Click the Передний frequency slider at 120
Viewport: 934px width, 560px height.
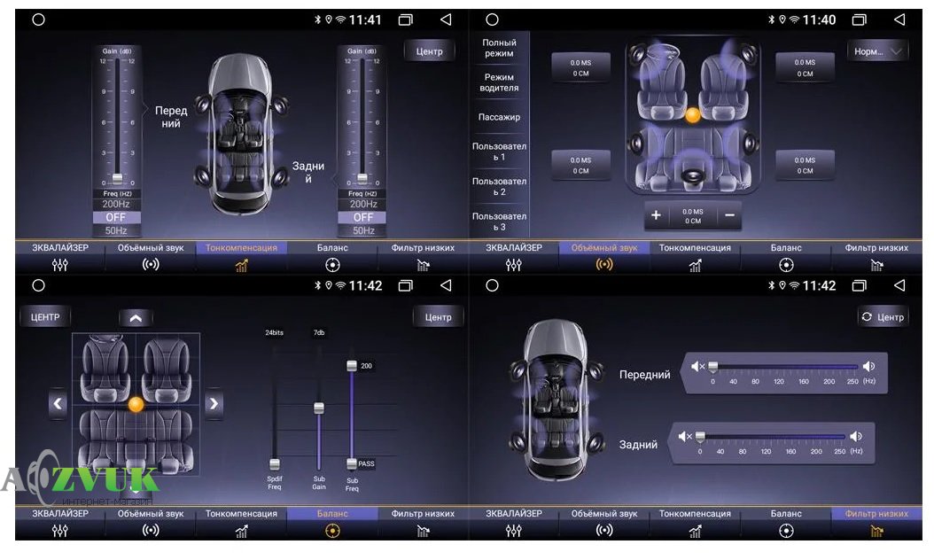coord(779,367)
